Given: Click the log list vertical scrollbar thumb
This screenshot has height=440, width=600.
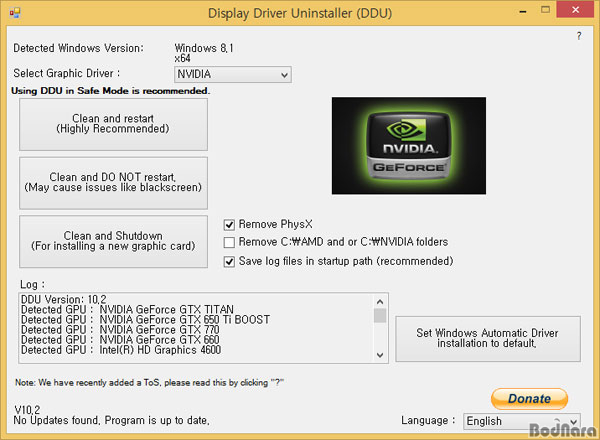Looking at the screenshot, I should click(380, 315).
